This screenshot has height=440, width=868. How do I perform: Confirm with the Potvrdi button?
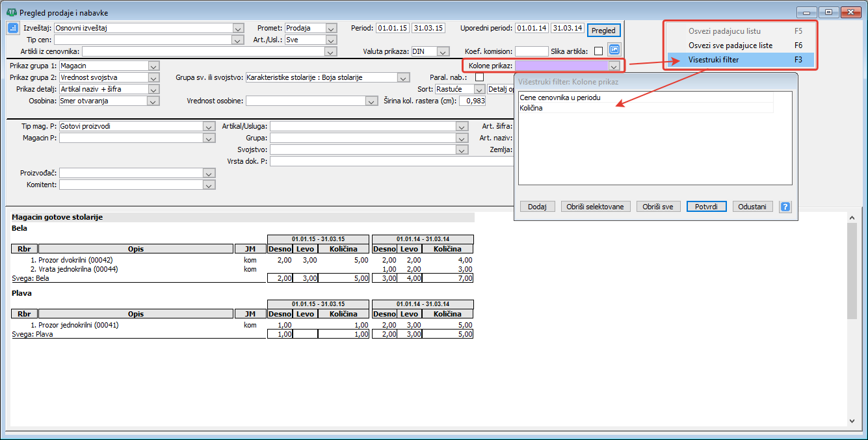pos(706,207)
